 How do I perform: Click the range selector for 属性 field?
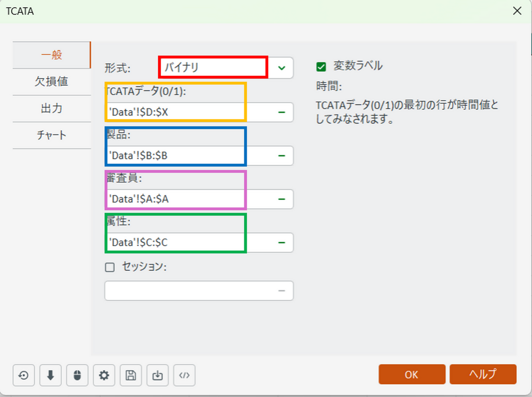(x=282, y=243)
